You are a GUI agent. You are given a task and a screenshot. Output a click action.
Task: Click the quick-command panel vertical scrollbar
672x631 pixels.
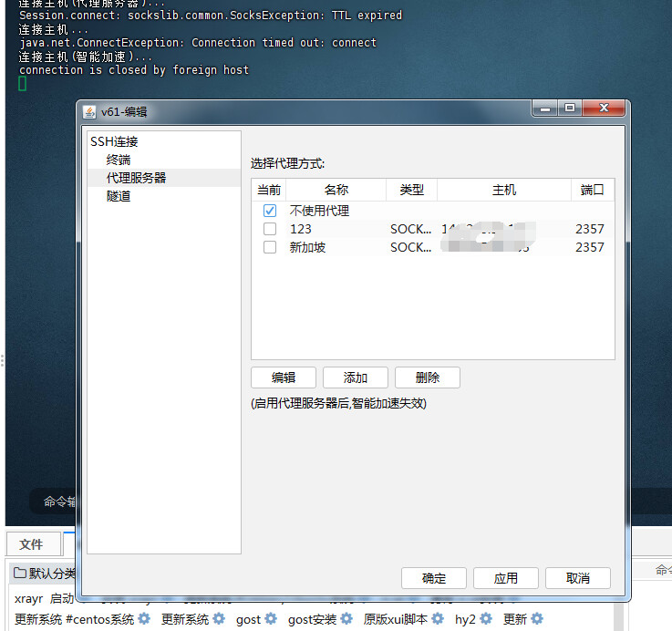point(618,617)
